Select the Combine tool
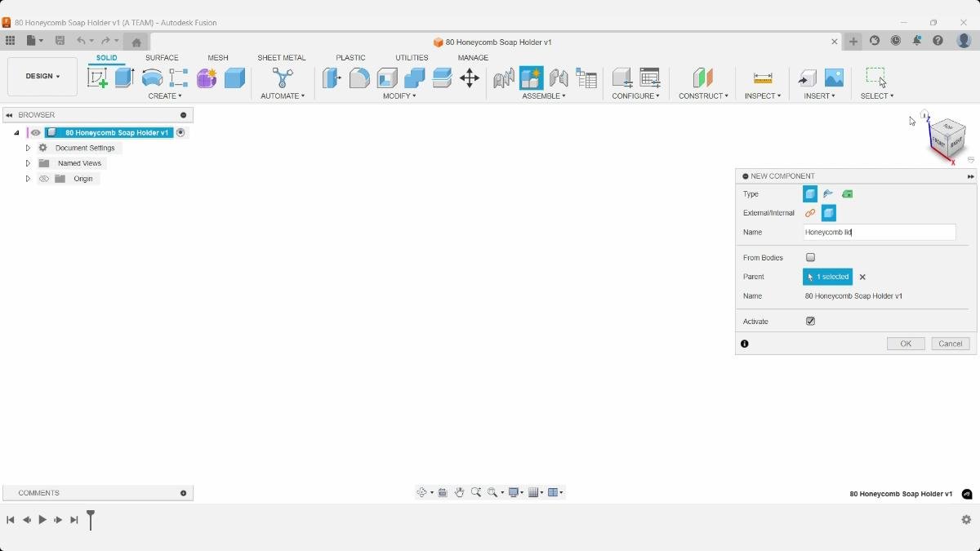Viewport: 980px width, 551px height. pyautogui.click(x=415, y=78)
